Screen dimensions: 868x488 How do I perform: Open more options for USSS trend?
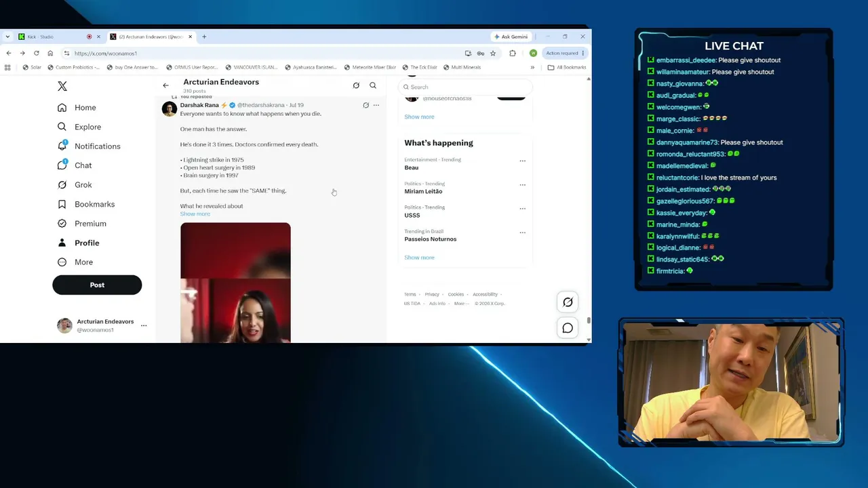(522, 209)
